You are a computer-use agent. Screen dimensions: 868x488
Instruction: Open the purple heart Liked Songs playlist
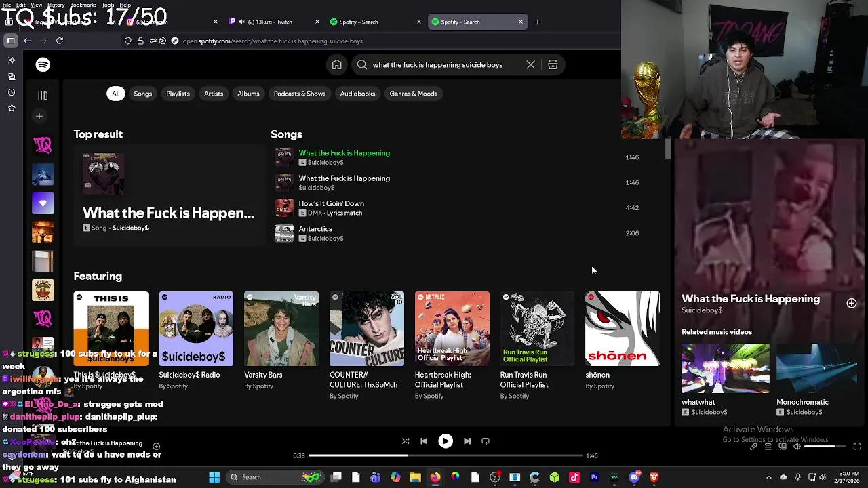point(43,203)
